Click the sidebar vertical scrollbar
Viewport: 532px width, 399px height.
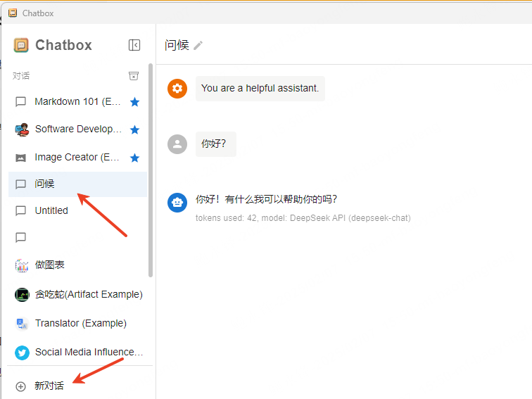[x=151, y=170]
